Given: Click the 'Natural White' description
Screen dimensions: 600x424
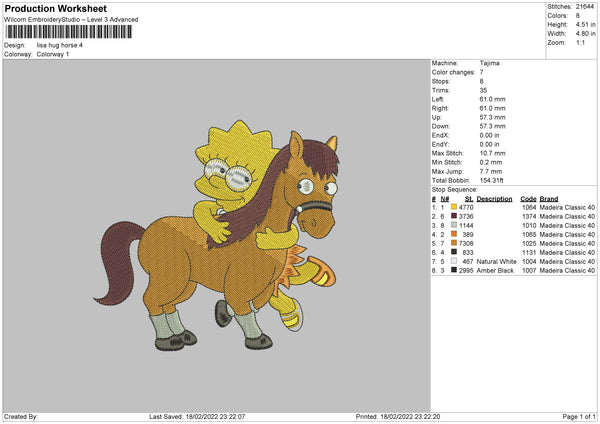Looking at the screenshot, I should (496, 261).
